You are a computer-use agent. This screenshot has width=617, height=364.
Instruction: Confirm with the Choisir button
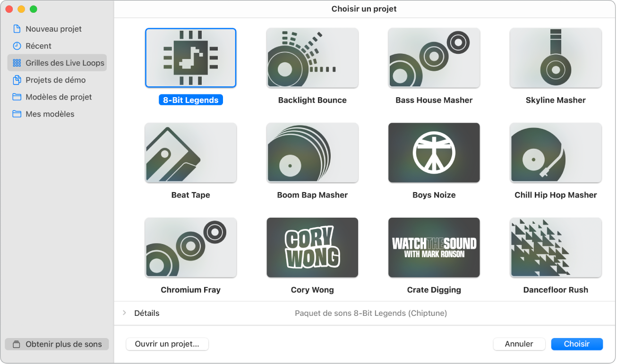[x=577, y=344]
